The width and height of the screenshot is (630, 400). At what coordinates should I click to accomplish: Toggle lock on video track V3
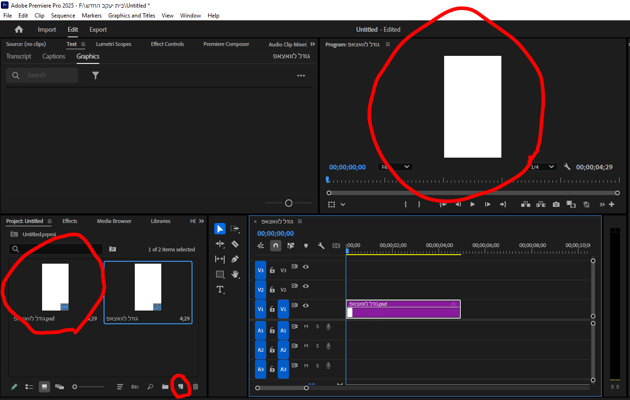pyautogui.click(x=271, y=270)
